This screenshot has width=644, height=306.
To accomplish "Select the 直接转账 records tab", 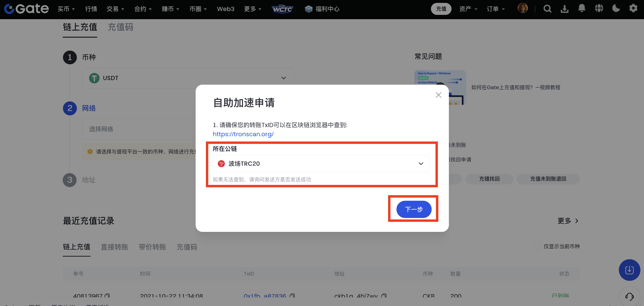I will point(114,247).
